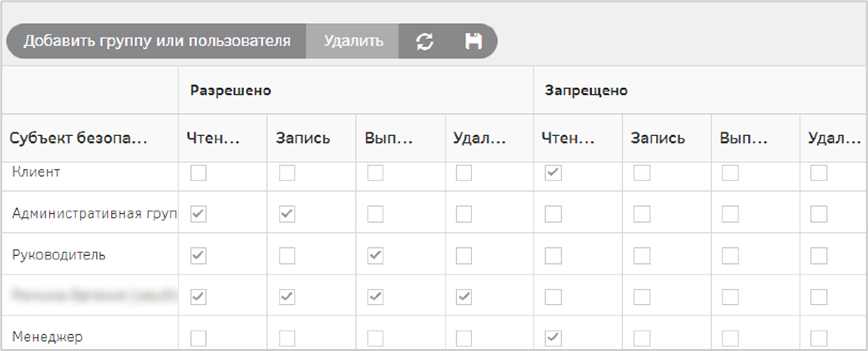Screen dimensions: 868x351
Task: Enable allowed Запись for Менеджер
Action: [x=287, y=338]
